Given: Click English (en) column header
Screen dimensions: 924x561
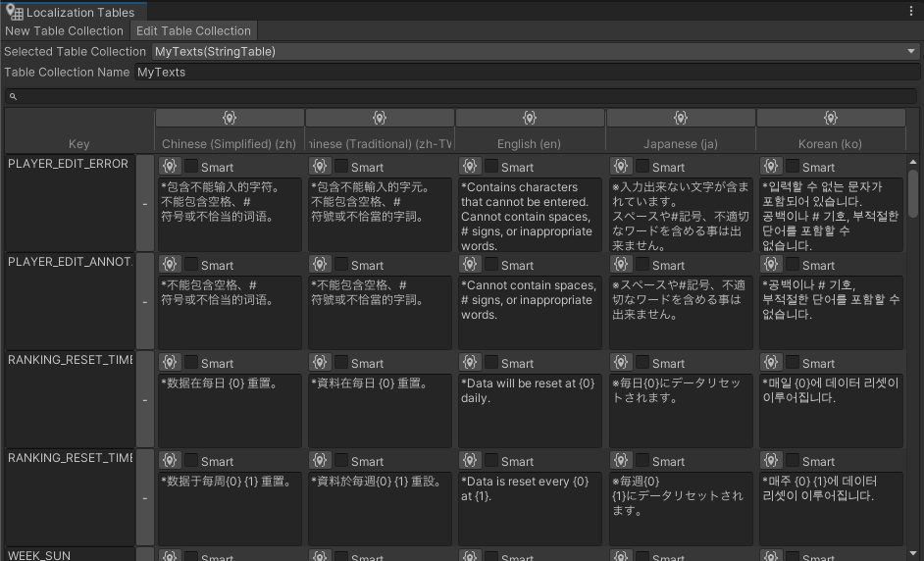Looking at the screenshot, I should pyautogui.click(x=529, y=144).
